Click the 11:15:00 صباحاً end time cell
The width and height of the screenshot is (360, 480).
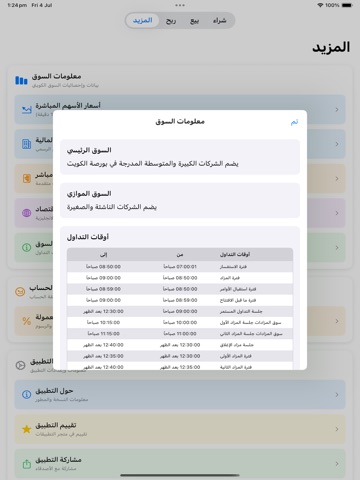coord(103,334)
